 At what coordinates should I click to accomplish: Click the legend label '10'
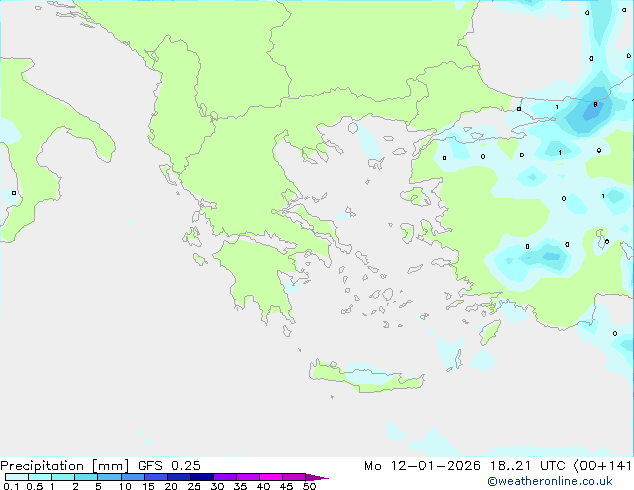pos(125,486)
